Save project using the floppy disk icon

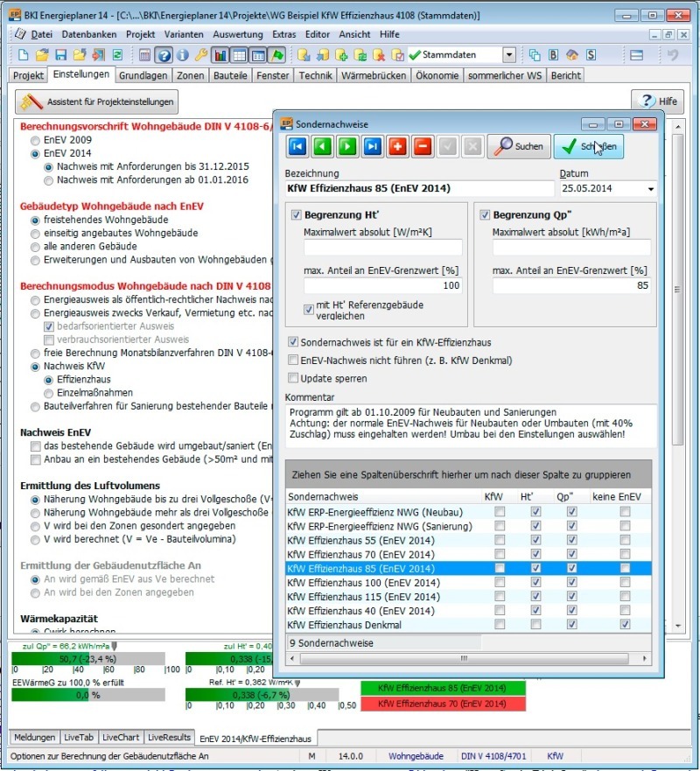tap(61, 55)
